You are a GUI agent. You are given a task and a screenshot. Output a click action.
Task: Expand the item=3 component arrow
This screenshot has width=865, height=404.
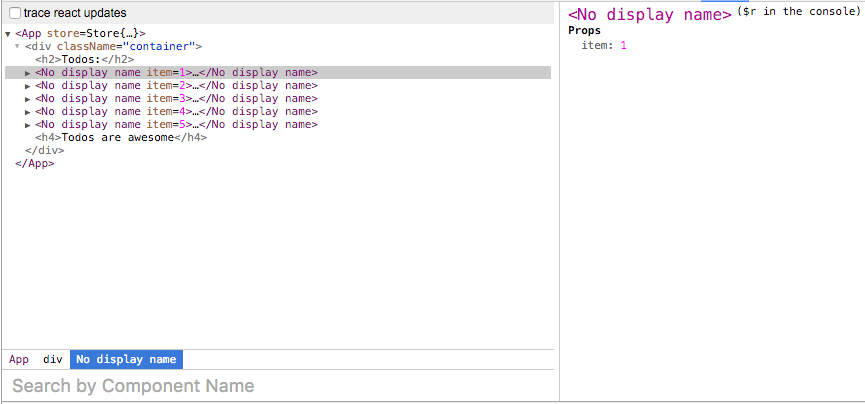coord(28,99)
